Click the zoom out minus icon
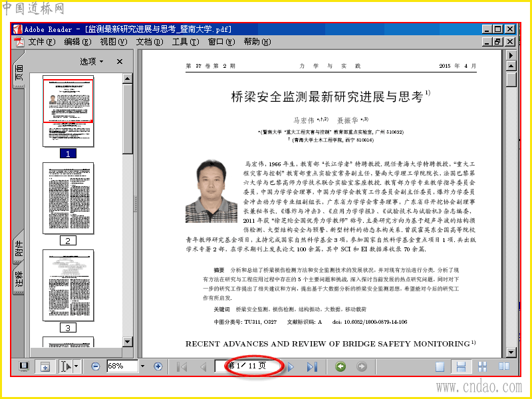This screenshot has height=399, width=532. 96,366
